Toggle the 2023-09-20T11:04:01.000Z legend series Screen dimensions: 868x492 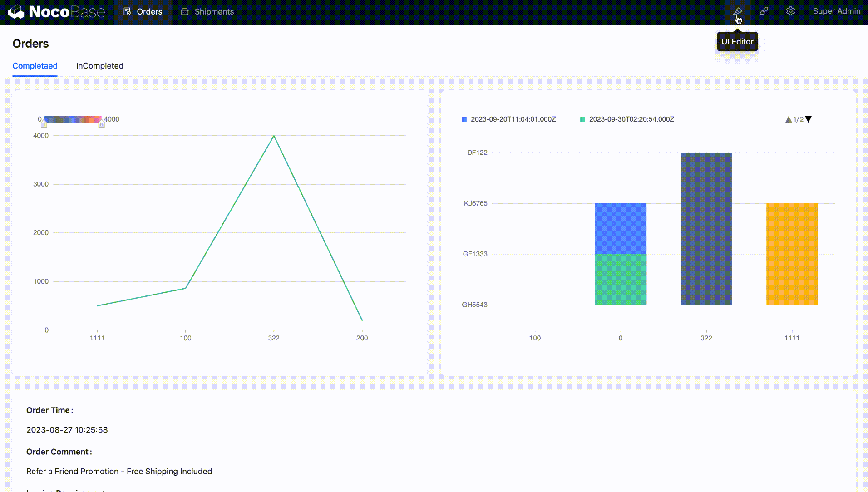coord(509,119)
